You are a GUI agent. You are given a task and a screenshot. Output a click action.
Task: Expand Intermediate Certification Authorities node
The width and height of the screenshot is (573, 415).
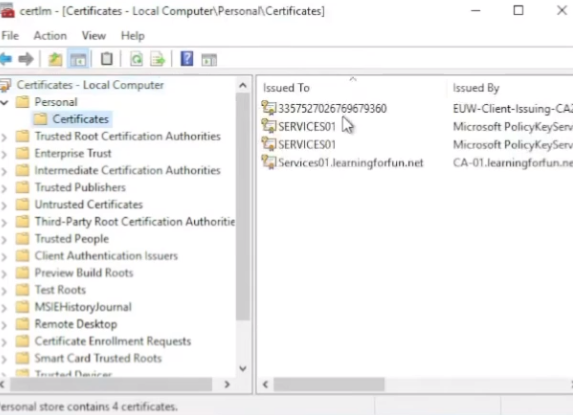(4, 171)
